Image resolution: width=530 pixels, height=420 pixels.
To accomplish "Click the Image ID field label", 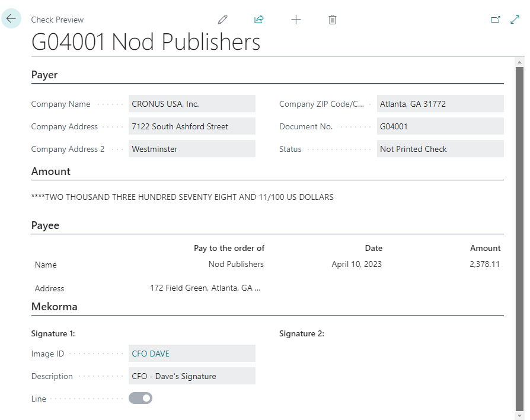I will point(47,354).
